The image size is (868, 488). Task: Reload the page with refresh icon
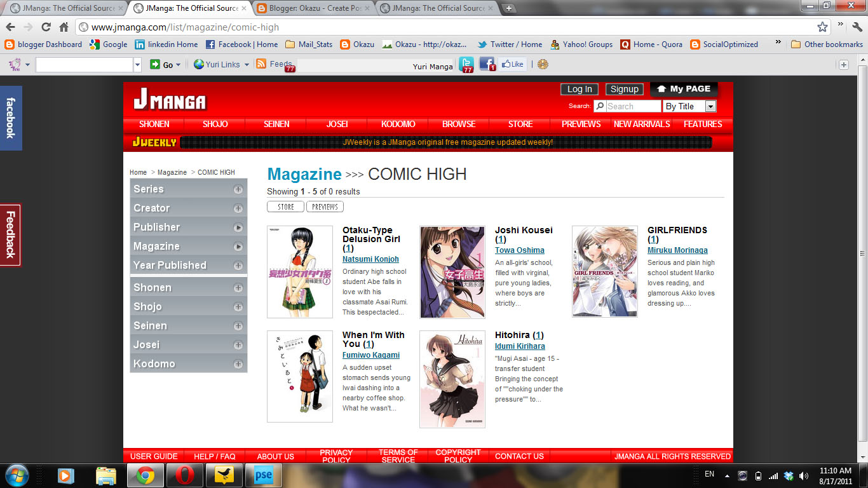tap(46, 27)
